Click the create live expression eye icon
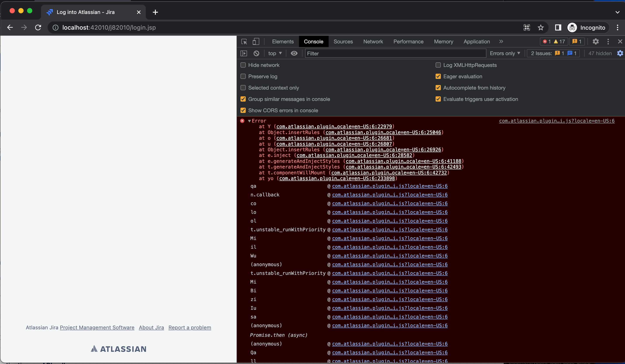This screenshot has width=625, height=364. (294, 53)
